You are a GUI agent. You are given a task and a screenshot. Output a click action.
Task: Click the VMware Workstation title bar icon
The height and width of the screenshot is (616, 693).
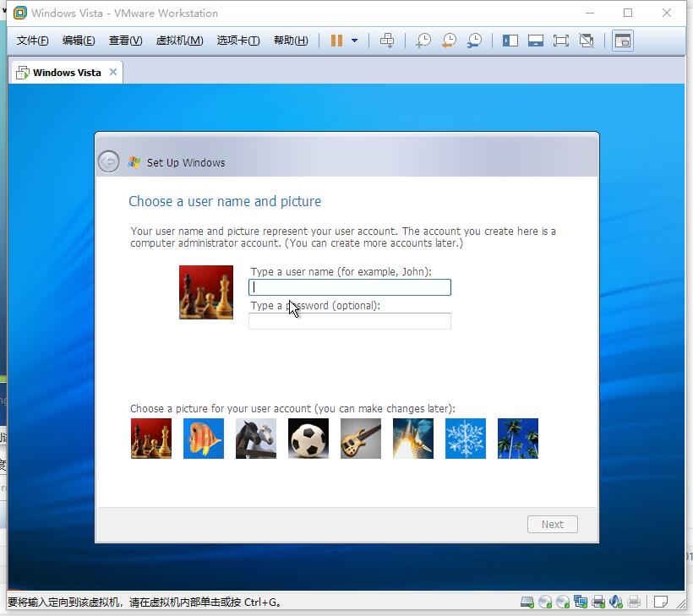click(x=20, y=13)
